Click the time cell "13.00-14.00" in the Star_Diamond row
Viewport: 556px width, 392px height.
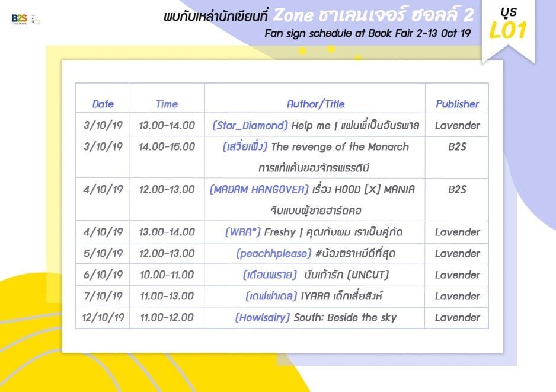pyautogui.click(x=167, y=125)
